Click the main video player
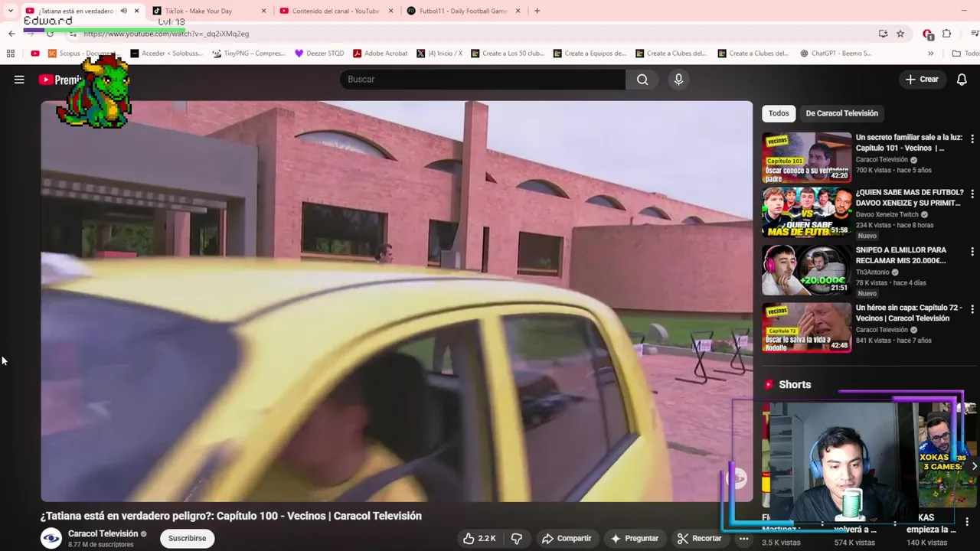Screen dimensions: 980x551 [x=397, y=301]
